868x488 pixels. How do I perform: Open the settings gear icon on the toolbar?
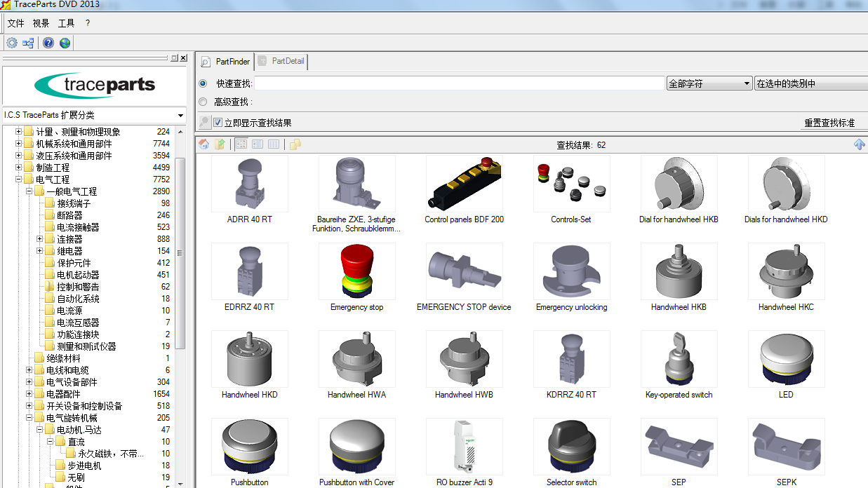point(11,42)
